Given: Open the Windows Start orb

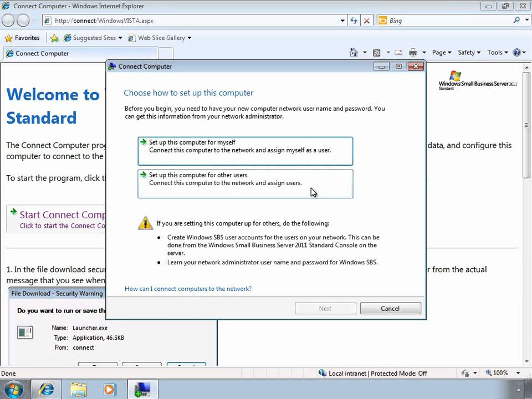Looking at the screenshot, I should pos(13,389).
